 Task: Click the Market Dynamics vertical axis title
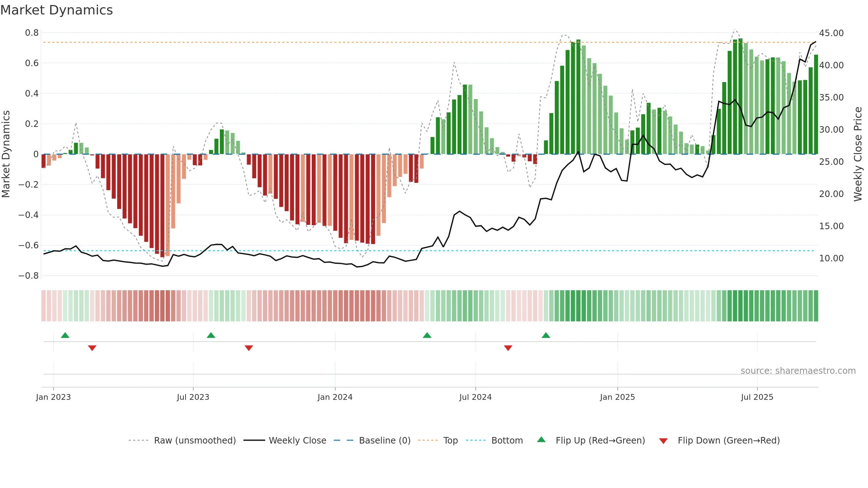point(6,154)
